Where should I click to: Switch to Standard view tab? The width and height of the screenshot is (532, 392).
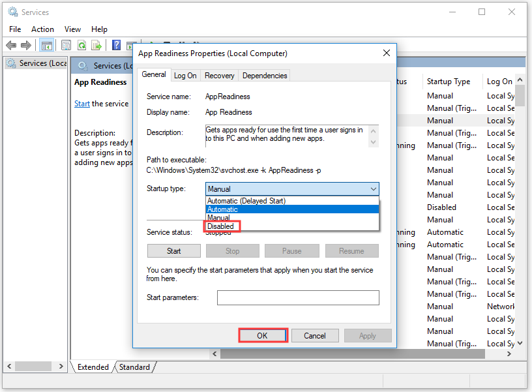[x=134, y=367]
